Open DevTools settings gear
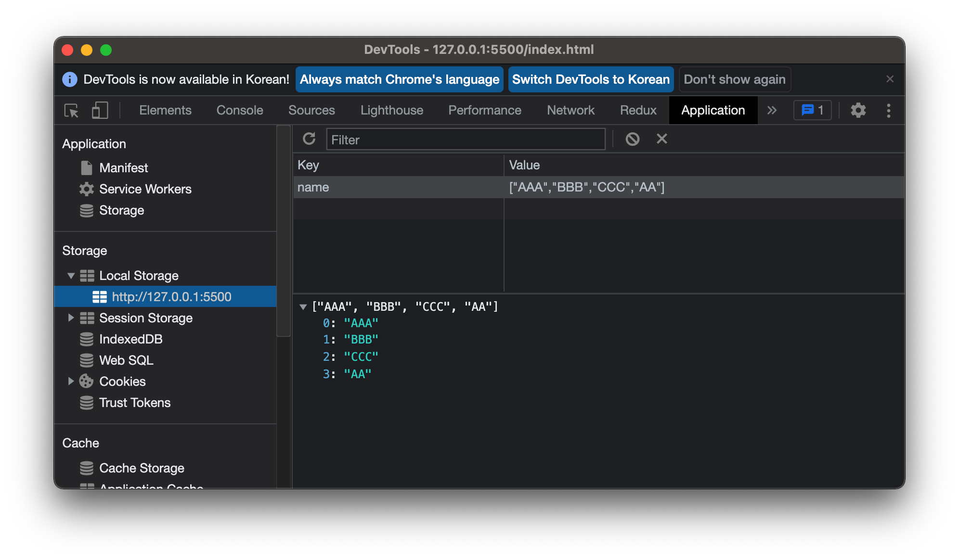The width and height of the screenshot is (959, 560). tap(858, 111)
